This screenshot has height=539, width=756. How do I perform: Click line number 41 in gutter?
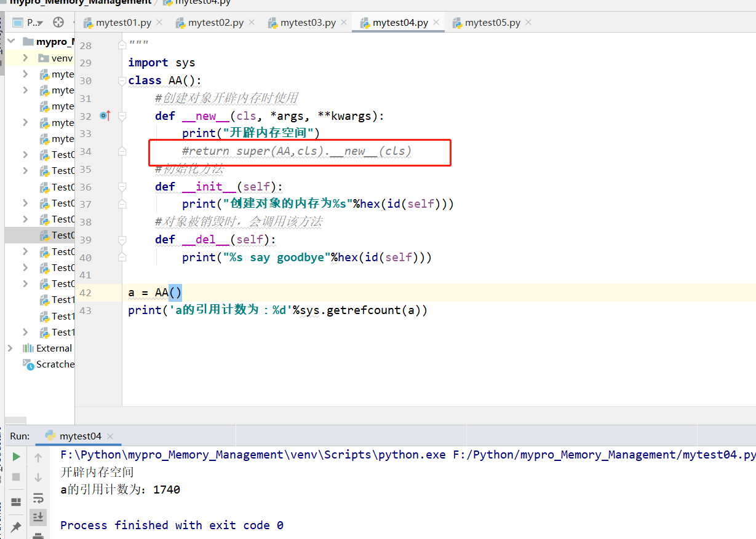pos(86,275)
